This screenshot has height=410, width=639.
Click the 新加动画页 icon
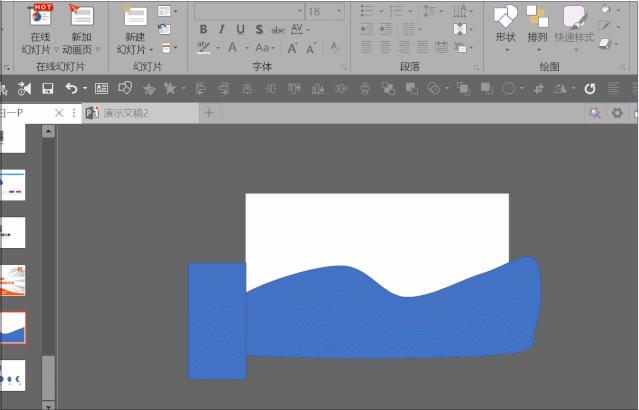tap(81, 16)
